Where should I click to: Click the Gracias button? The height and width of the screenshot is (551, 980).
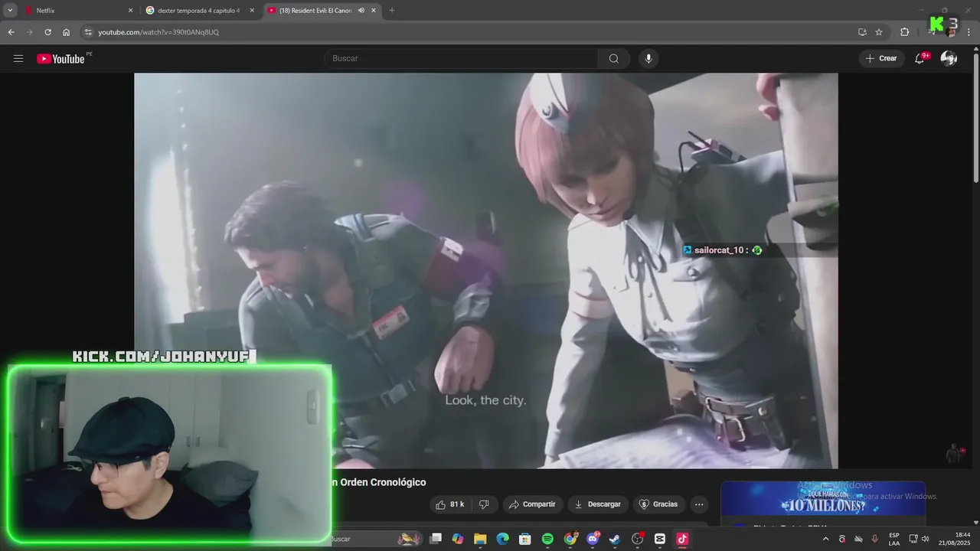(x=658, y=504)
